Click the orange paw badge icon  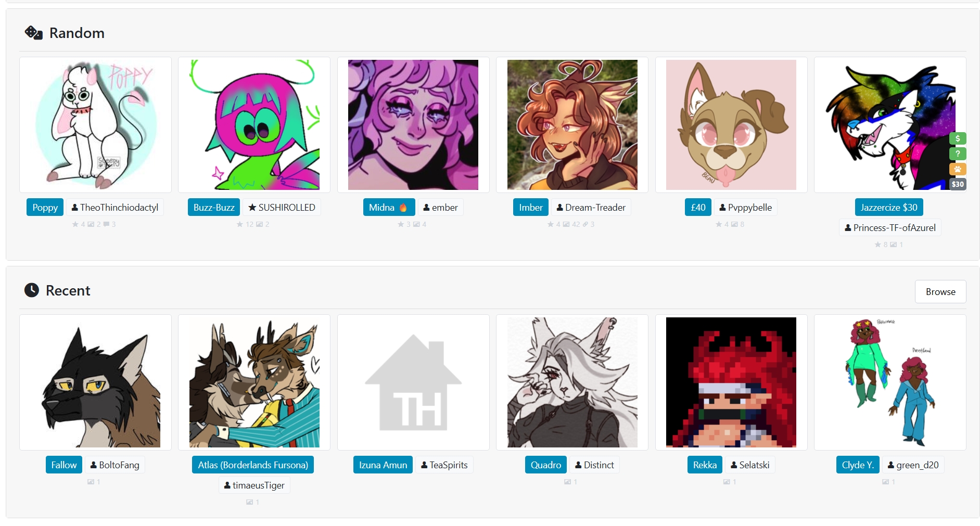[958, 169]
